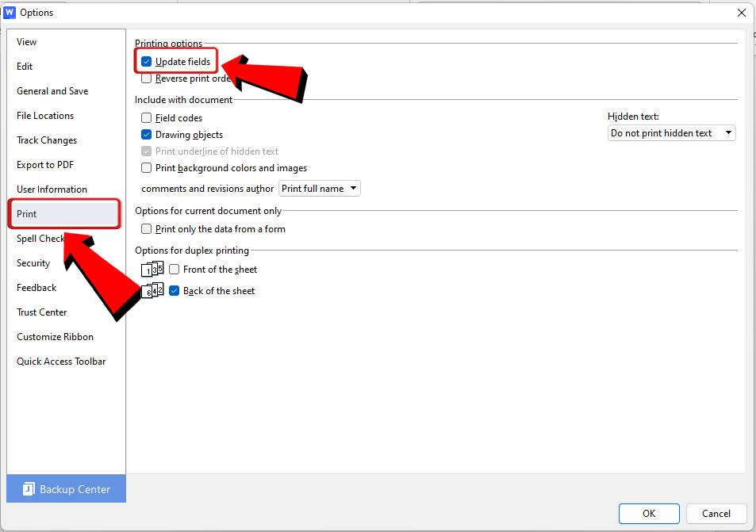Click the duplex back-of-sheet page stack icon
Viewport: 756px width, 532px height.
[x=152, y=290]
